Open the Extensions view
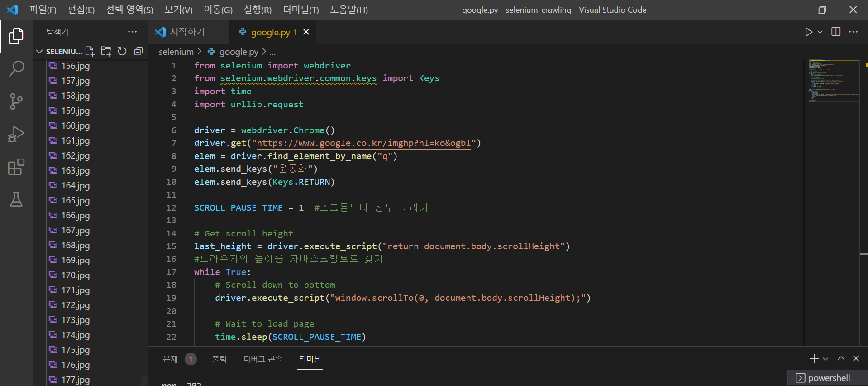This screenshot has width=868, height=386. pyautogui.click(x=16, y=167)
